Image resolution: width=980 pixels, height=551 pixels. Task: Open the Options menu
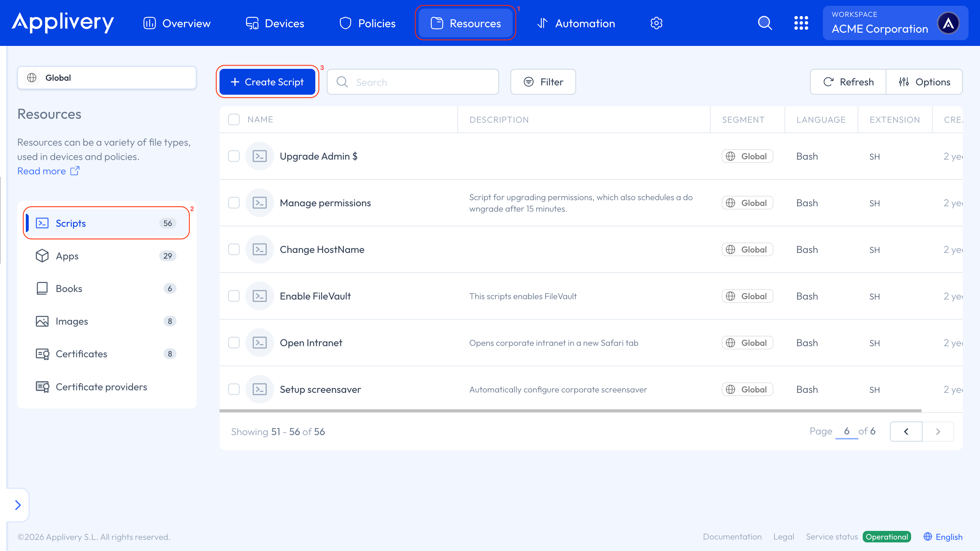pyautogui.click(x=924, y=82)
